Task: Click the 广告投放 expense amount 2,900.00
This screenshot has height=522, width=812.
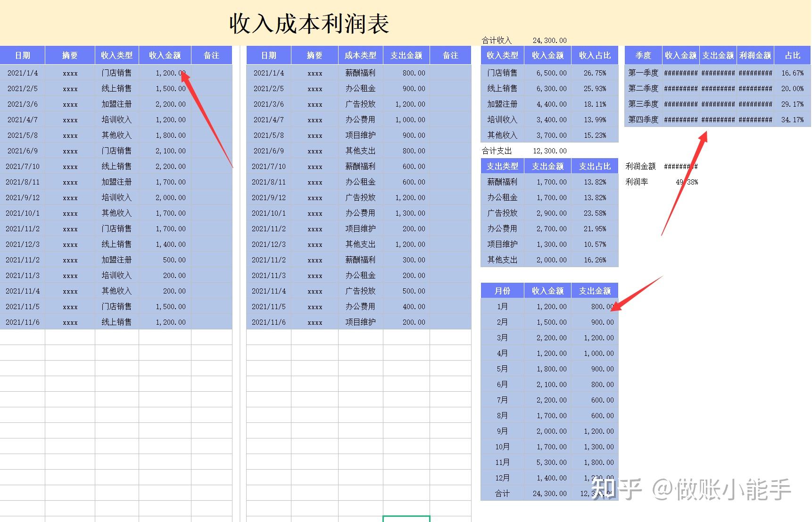Action: coord(548,213)
